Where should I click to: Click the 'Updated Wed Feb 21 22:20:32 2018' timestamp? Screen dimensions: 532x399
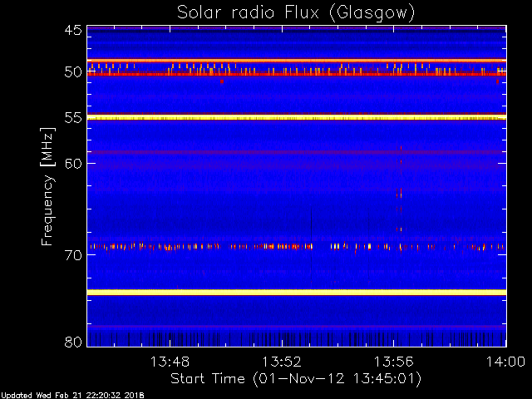click(72, 396)
